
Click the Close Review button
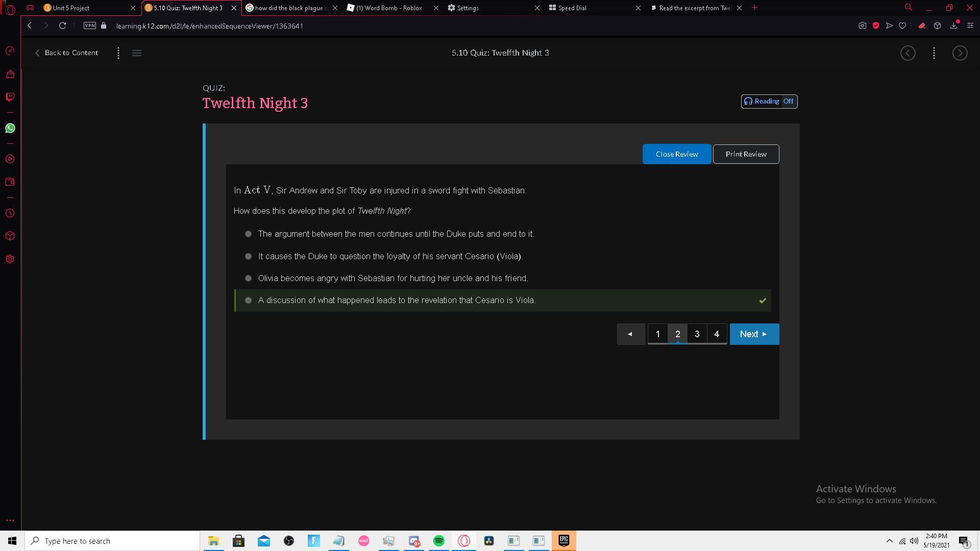point(676,154)
